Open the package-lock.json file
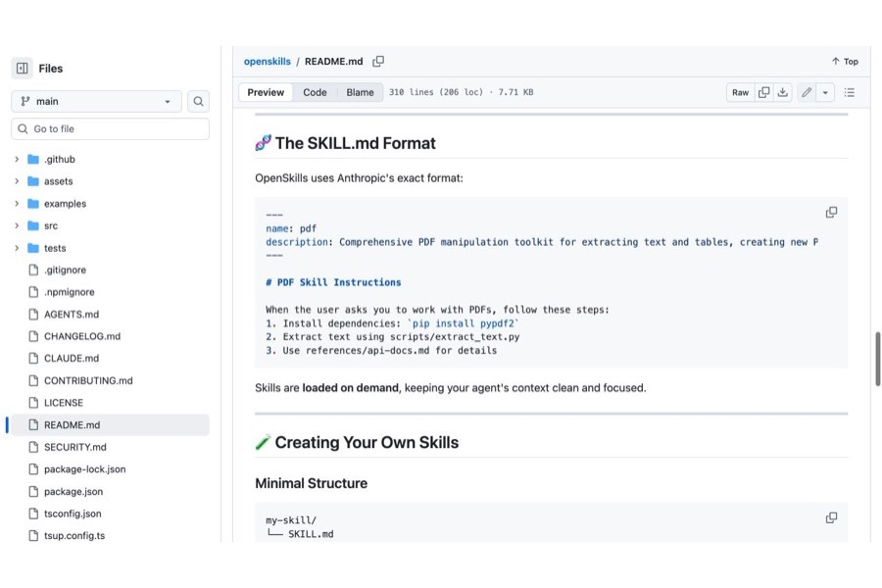 point(85,469)
